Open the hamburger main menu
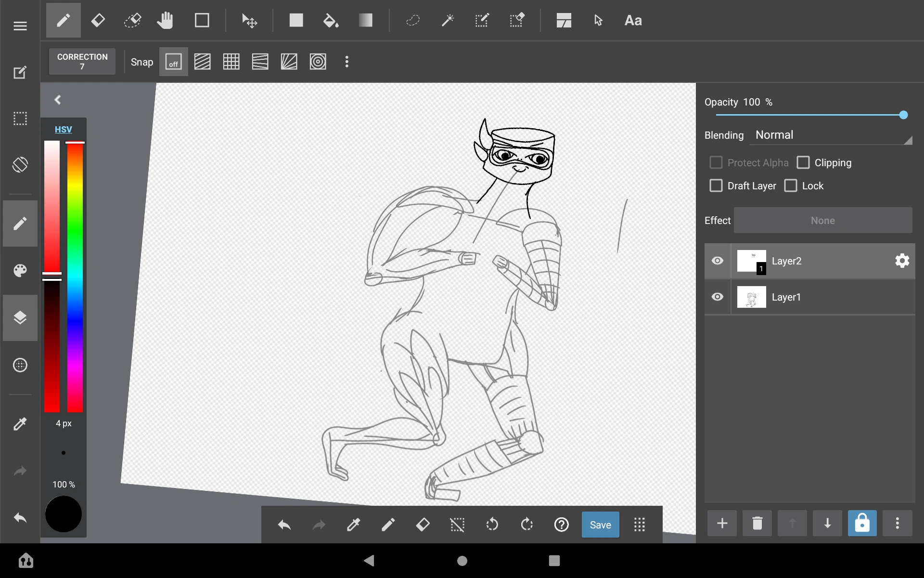This screenshot has width=924, height=578. tap(20, 26)
